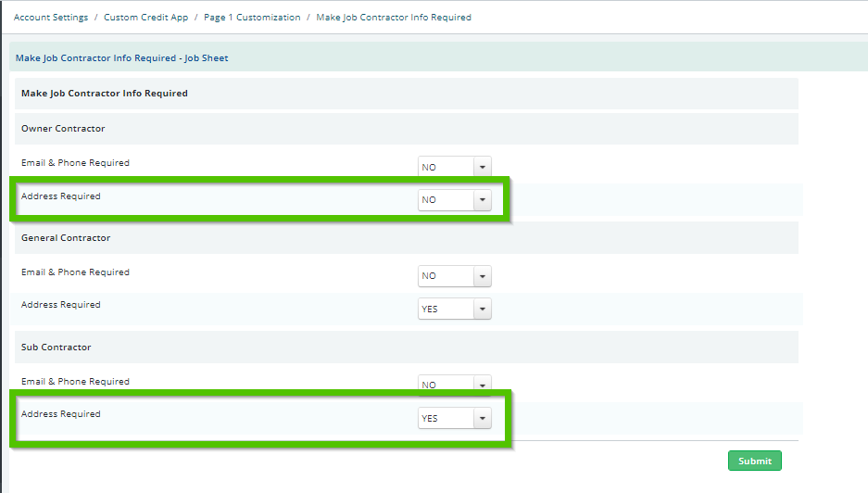The image size is (868, 493).
Task: Open Page 1 Customization breadcrumb
Action: (252, 18)
